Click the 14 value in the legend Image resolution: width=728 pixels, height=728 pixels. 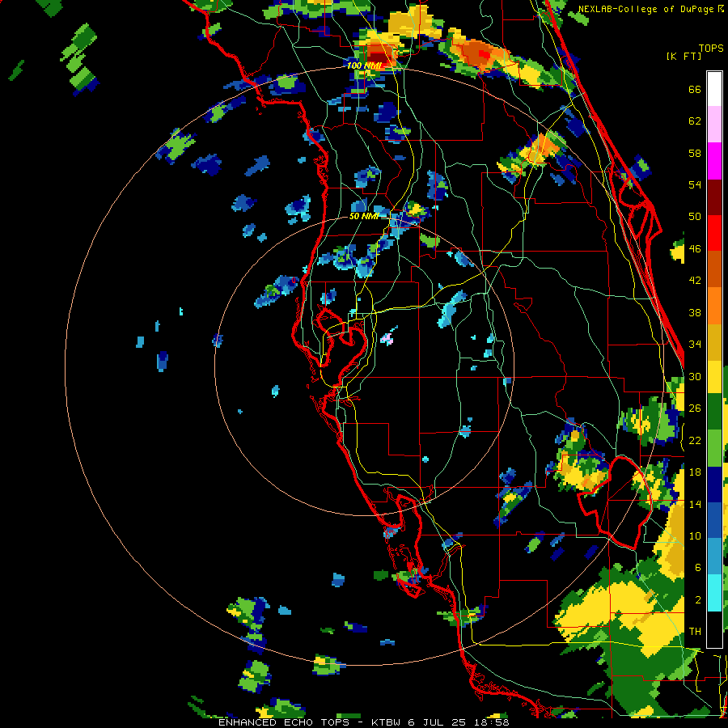click(x=695, y=504)
